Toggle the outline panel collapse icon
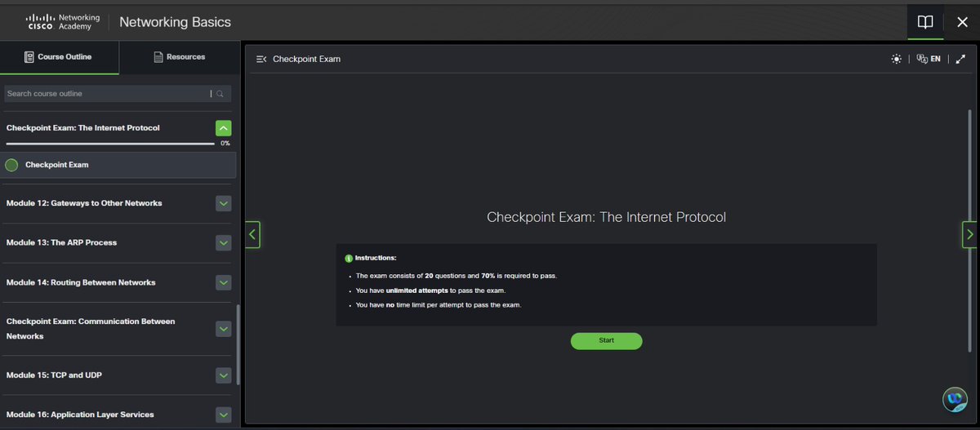 (x=261, y=60)
